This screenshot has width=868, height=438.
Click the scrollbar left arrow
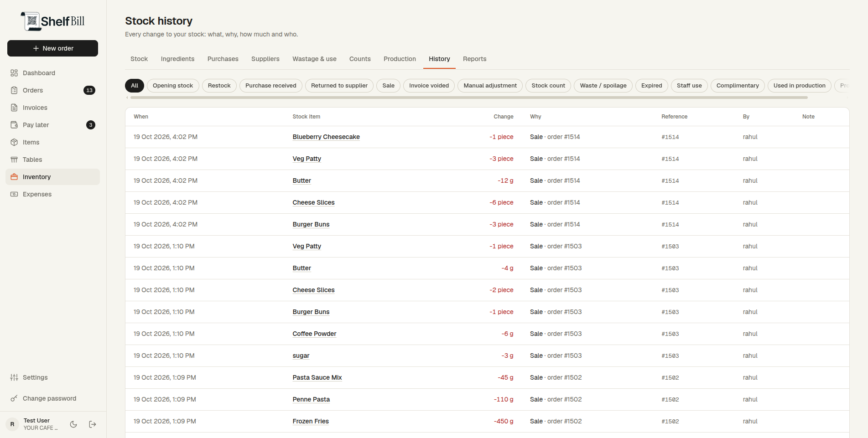[x=127, y=98]
